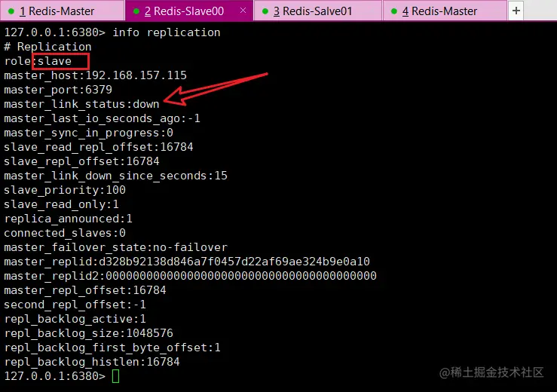Click the 'slave_priority:100' line
The width and height of the screenshot is (557, 392).
pyautogui.click(x=65, y=190)
